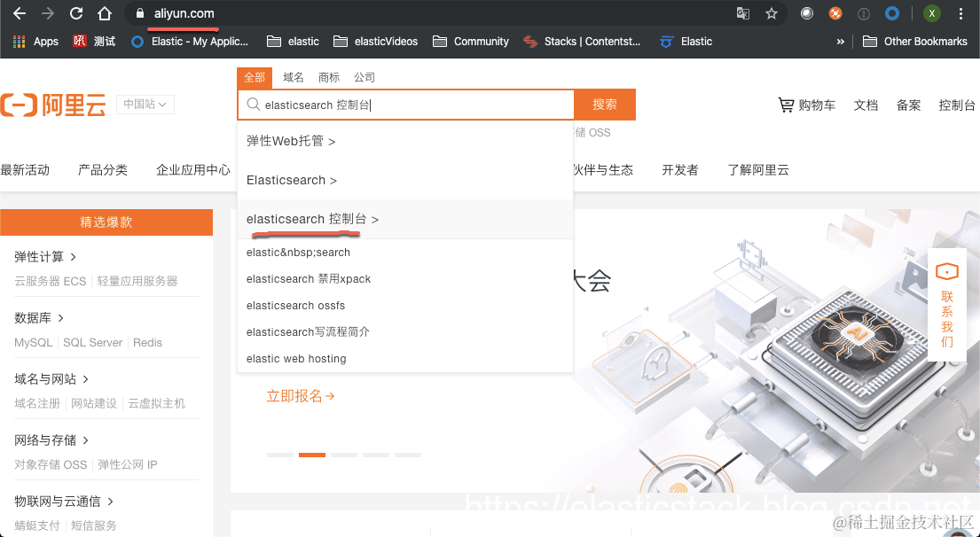Choose suggestion elasticsearch ossfs

(405, 306)
